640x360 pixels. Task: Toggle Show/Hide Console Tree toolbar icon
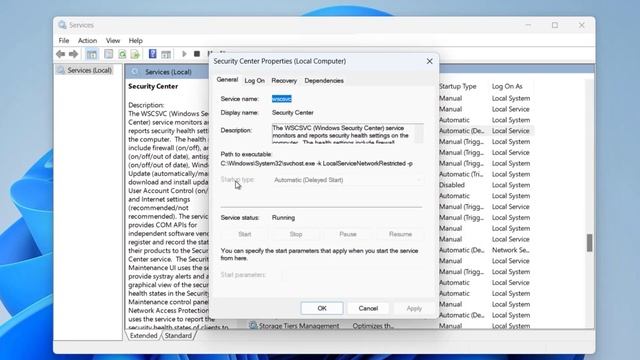[x=92, y=54]
